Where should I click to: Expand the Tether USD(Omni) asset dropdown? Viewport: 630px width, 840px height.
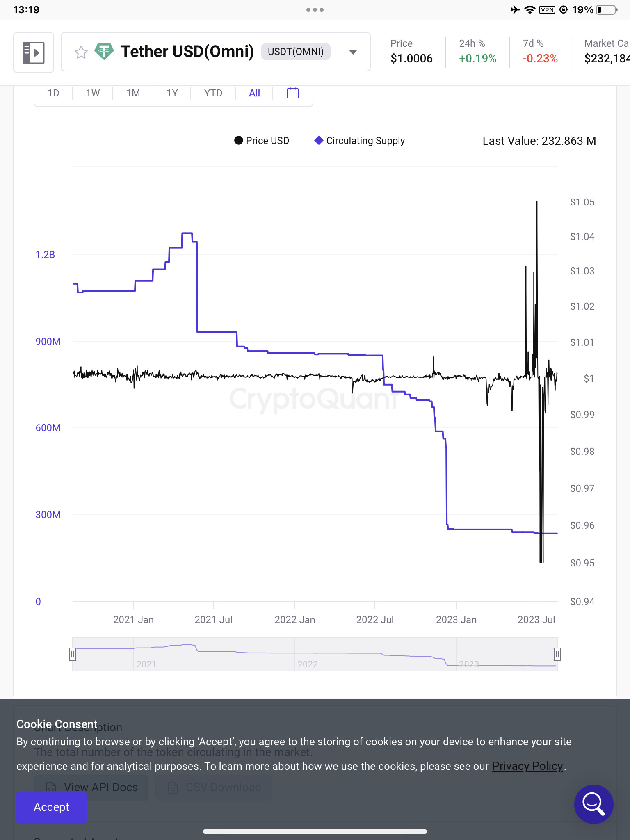353,52
